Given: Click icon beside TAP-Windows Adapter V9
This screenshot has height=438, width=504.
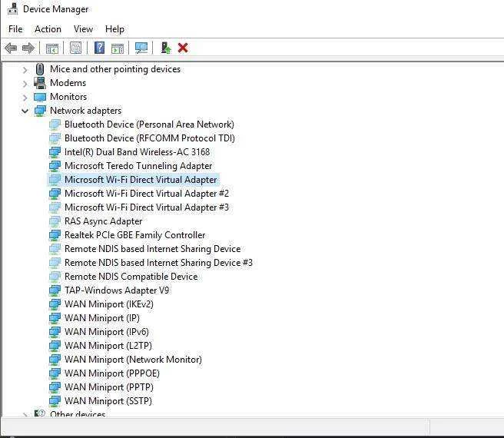Looking at the screenshot, I should coord(55,290).
